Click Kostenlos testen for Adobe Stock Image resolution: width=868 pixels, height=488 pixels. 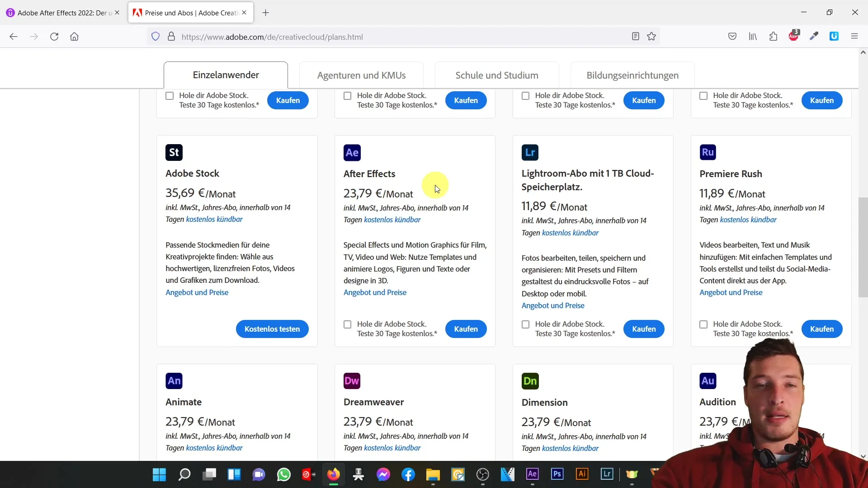coord(272,329)
